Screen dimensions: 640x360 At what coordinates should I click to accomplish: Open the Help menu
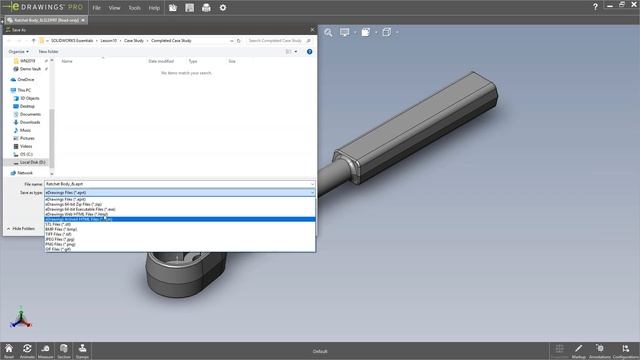[x=154, y=8]
